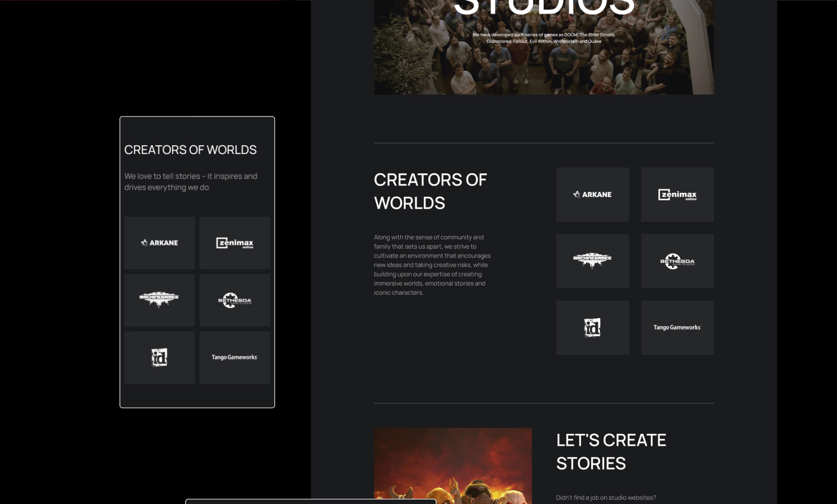837x504 pixels.
Task: Click the divider line above the studios grid
Action: pyautogui.click(x=544, y=142)
